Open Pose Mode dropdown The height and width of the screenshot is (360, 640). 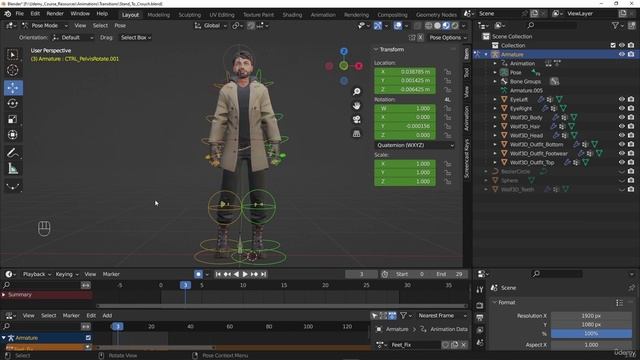click(44, 25)
